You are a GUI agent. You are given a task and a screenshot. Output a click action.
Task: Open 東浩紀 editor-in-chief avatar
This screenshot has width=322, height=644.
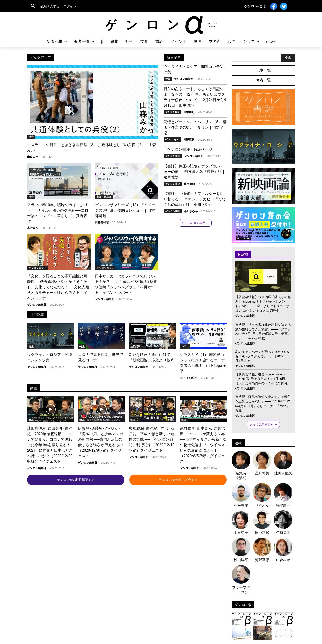[x=241, y=460]
